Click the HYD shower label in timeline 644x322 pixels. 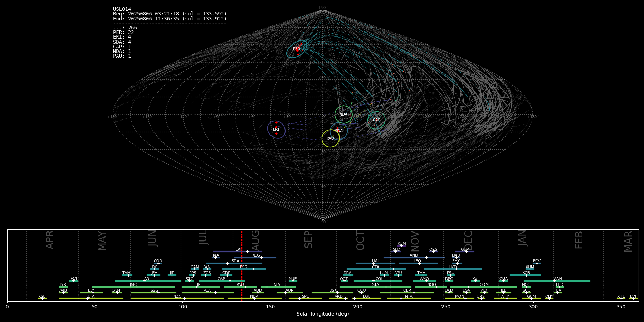click(x=453, y=267)
